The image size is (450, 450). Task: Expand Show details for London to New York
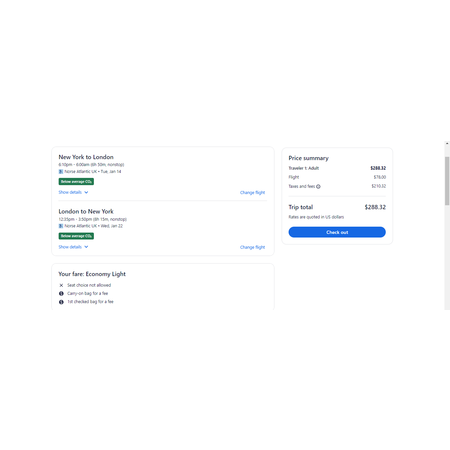(x=73, y=247)
